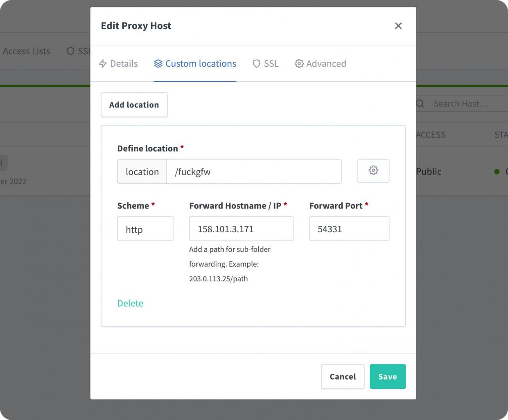Click the Add location button
This screenshot has height=420, width=508.
[134, 105]
